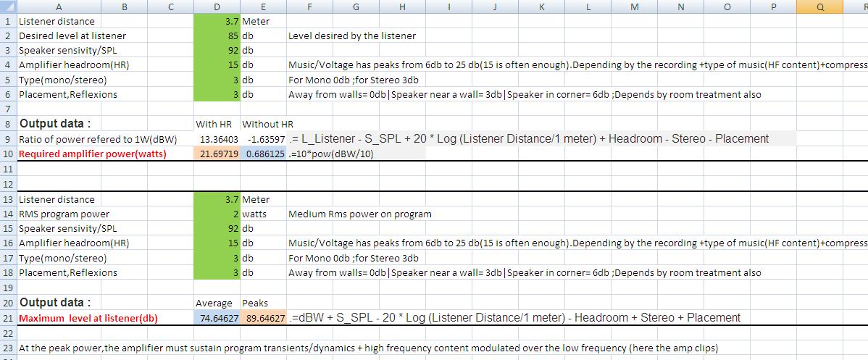The image size is (868, 360).
Task: Click 'Required amplifier power(watts)' label
Action: 93,154
